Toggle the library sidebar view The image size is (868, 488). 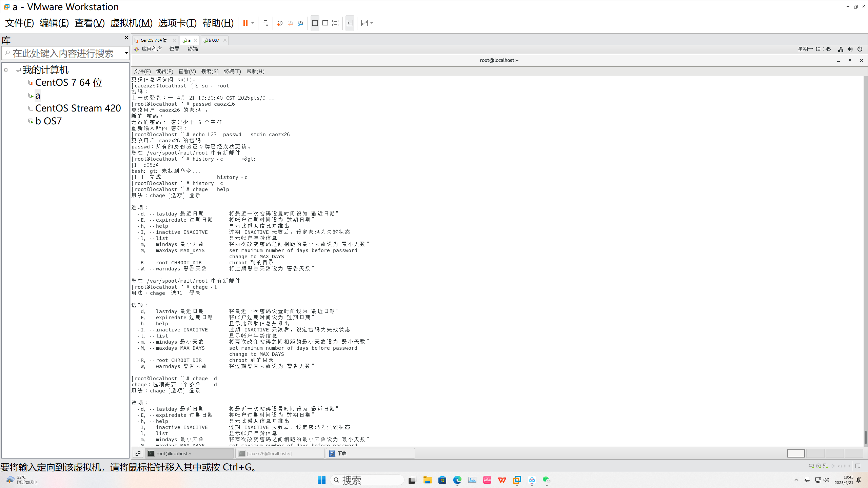(x=315, y=23)
